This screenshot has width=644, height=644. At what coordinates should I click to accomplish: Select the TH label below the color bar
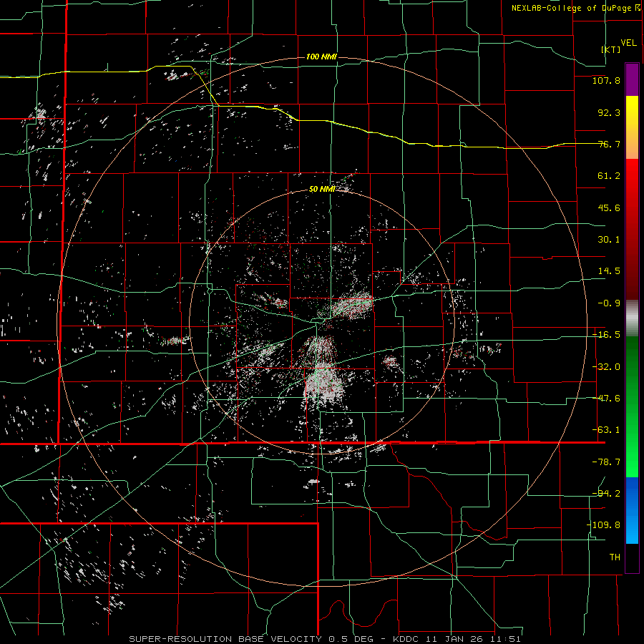615,557
